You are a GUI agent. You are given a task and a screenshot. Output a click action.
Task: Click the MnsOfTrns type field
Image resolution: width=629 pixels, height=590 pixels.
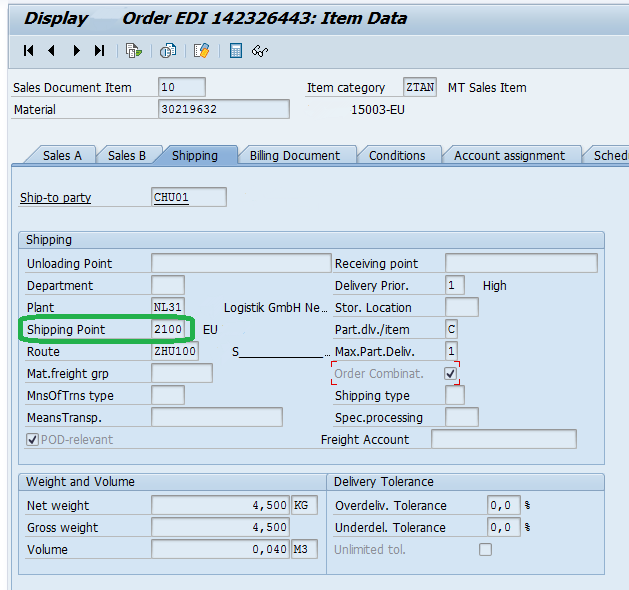[168, 395]
